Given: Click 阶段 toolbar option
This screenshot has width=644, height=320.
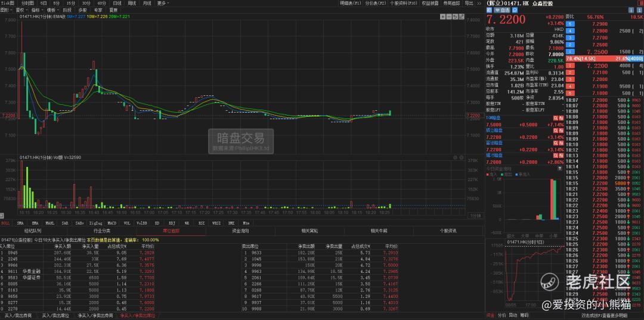Looking at the screenshot, I should coord(67,10).
